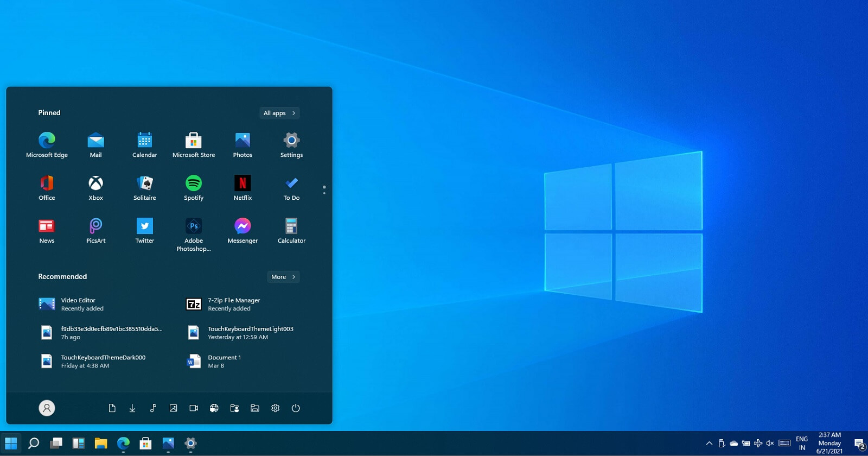This screenshot has height=456, width=868.
Task: Open the user account profile menu
Action: tap(47, 408)
